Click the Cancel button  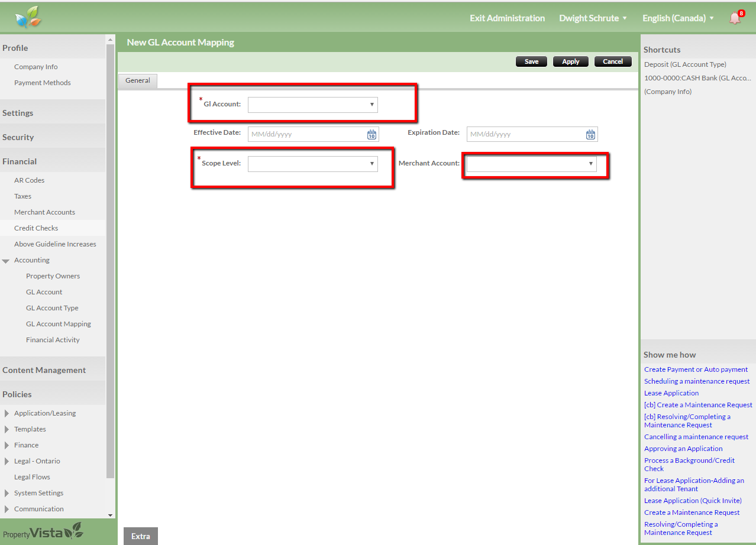pyautogui.click(x=612, y=61)
